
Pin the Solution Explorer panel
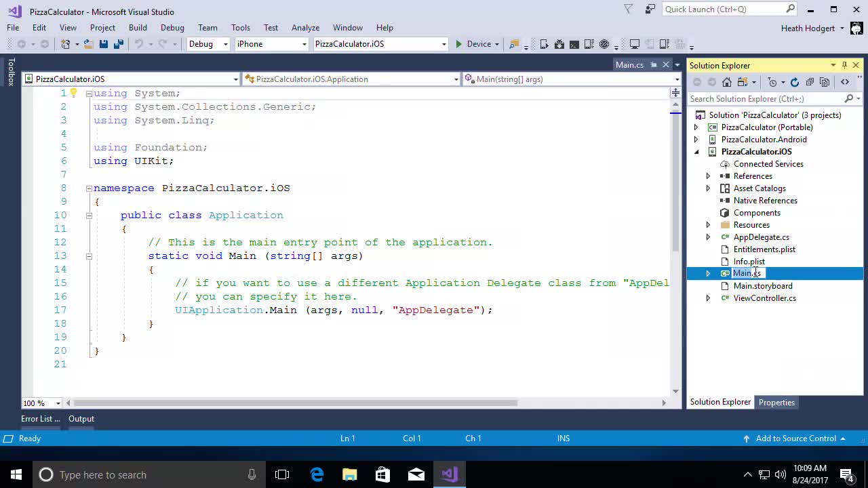(x=845, y=65)
